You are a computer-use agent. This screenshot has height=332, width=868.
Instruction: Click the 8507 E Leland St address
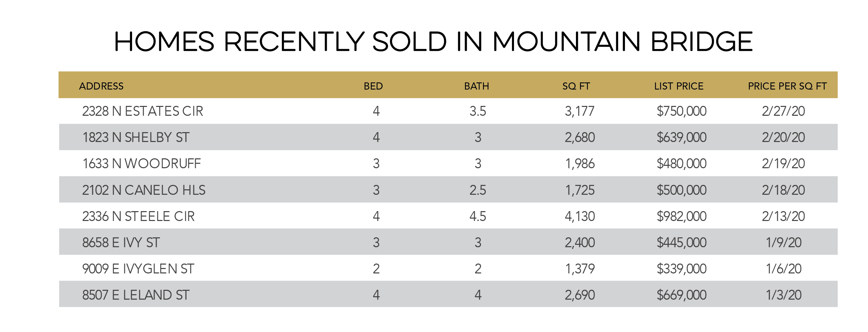click(135, 295)
